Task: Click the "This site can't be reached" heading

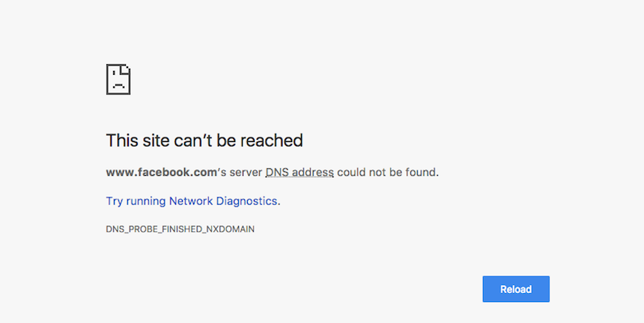Action: [204, 140]
